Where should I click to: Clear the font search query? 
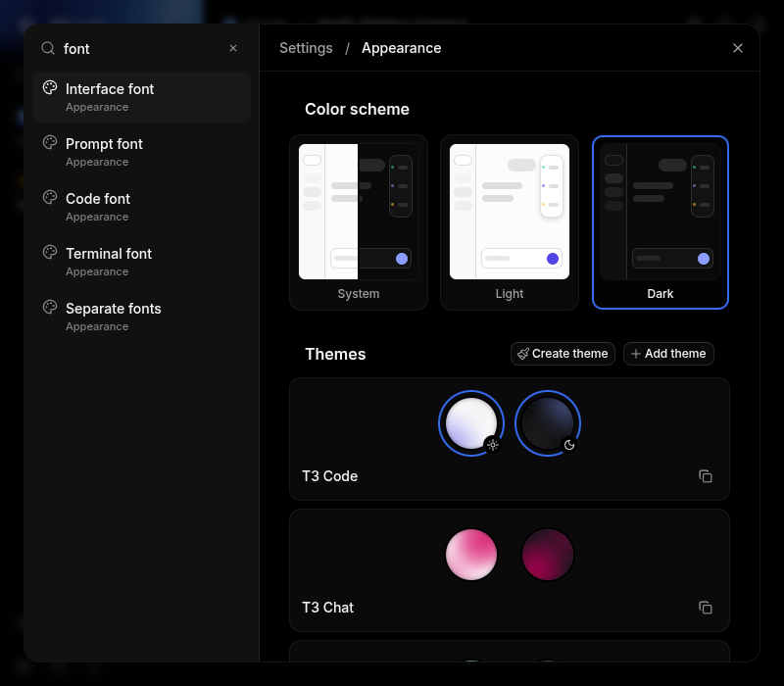[233, 48]
